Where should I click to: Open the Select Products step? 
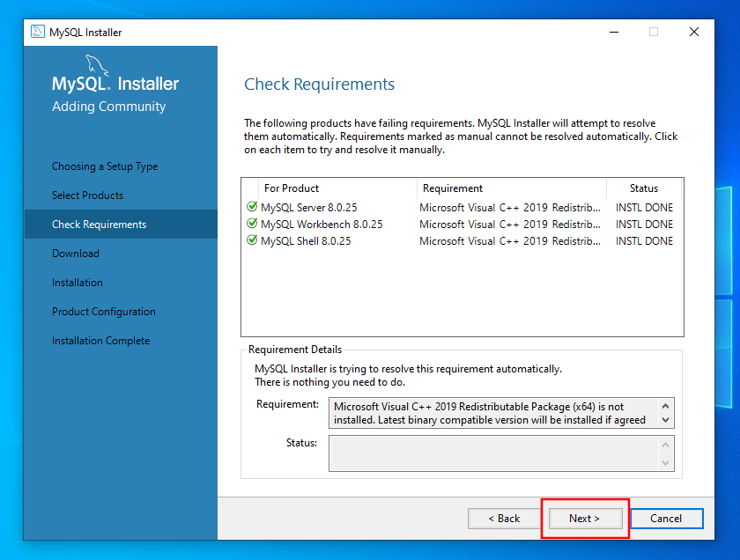pyautogui.click(x=87, y=195)
